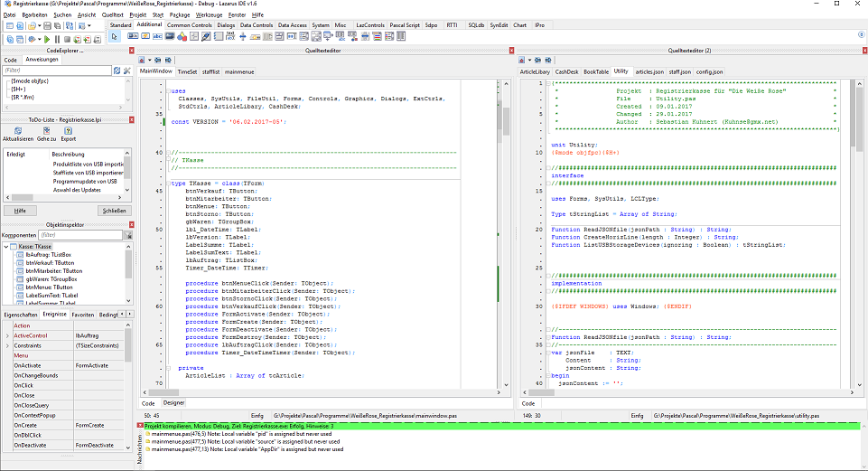The height and width of the screenshot is (471, 868).
Task: Click the CodeExplorer refresh icon
Action: tap(117, 71)
